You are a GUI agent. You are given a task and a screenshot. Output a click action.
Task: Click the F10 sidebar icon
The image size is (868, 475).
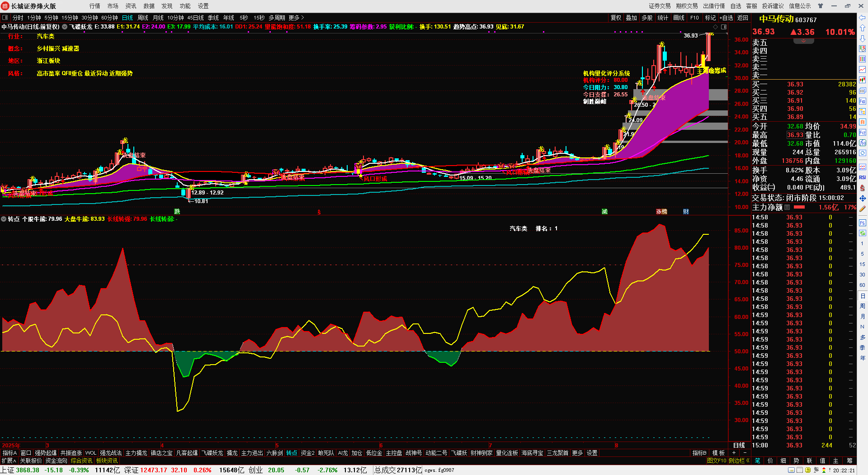[x=863, y=101]
